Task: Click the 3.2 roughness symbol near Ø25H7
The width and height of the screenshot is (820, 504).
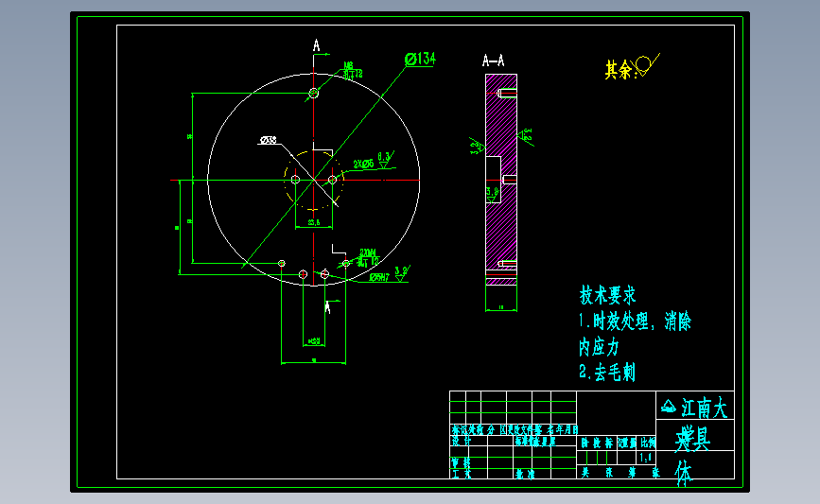Action: (401, 273)
